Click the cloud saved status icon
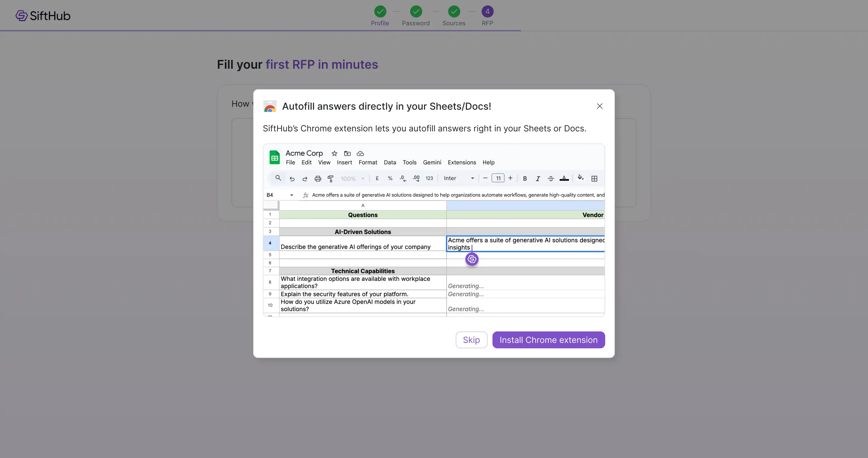The image size is (868, 458). [360, 154]
